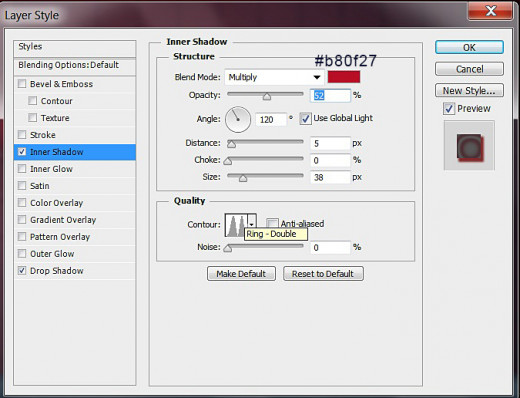This screenshot has width=520, height=398.
Task: Click the style preview thumbnail
Action: click(469, 146)
